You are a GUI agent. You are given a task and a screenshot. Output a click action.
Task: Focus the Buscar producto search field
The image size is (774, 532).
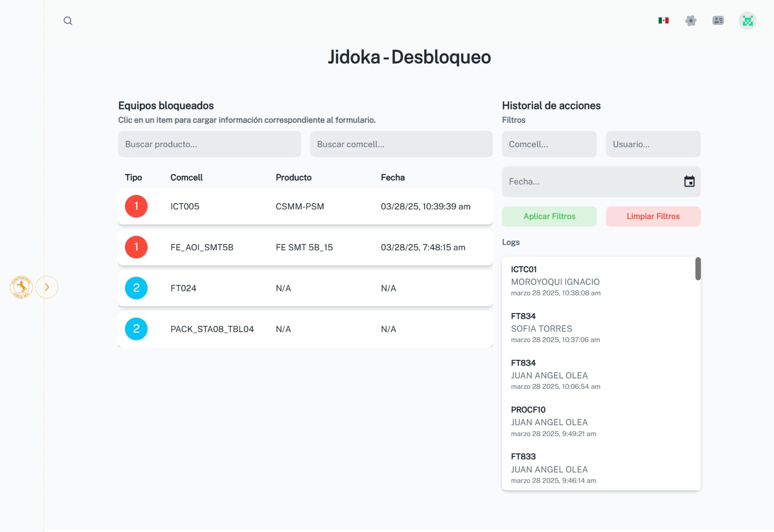tap(209, 144)
